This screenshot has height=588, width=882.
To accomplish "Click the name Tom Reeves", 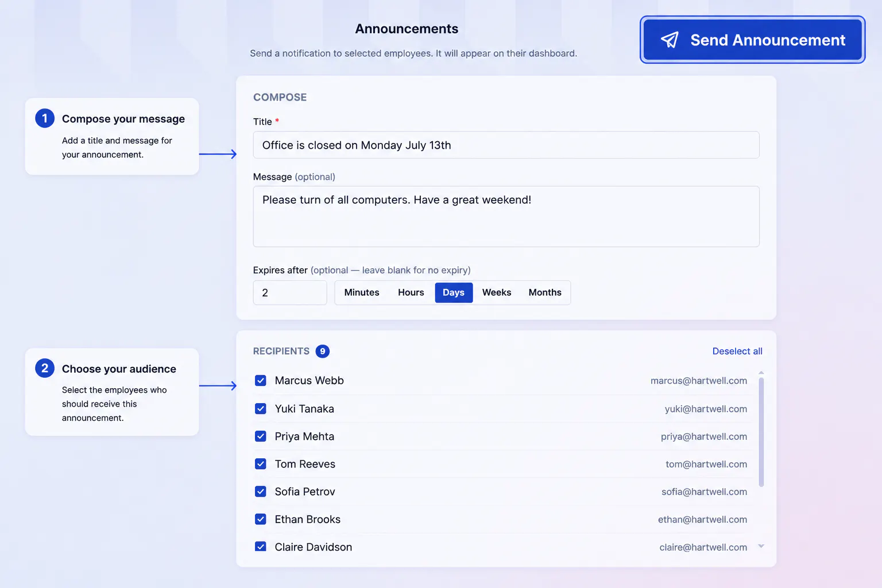I will (305, 464).
